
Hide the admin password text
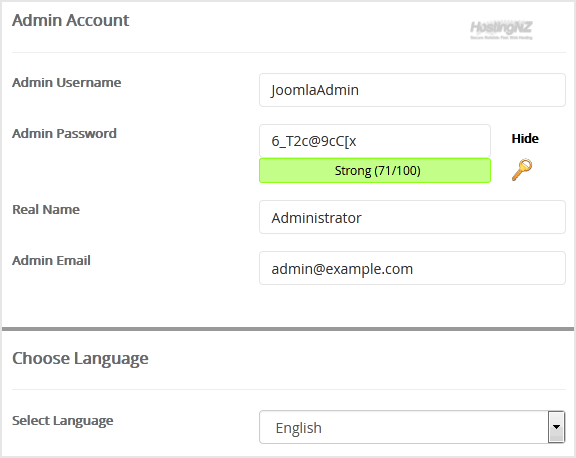pos(525,138)
